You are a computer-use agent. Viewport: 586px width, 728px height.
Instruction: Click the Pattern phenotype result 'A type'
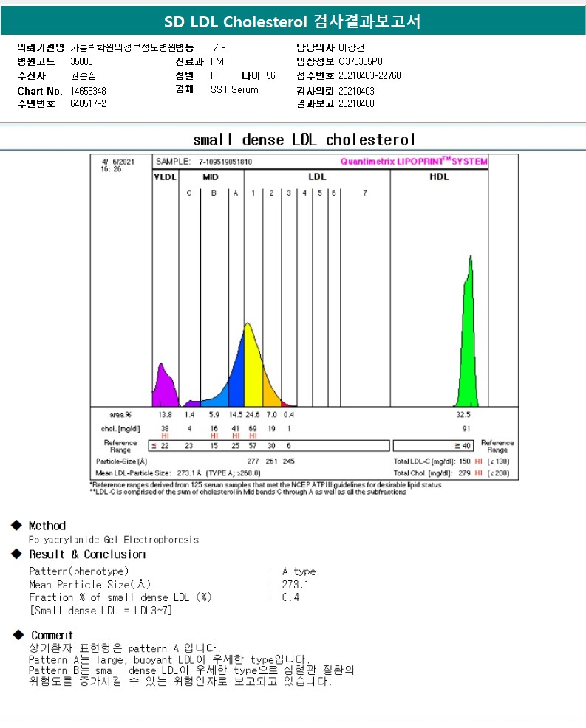(x=299, y=571)
